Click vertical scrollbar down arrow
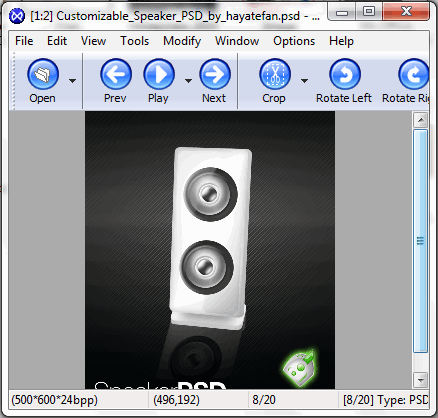Screen dimensions: 438x418 [421, 380]
